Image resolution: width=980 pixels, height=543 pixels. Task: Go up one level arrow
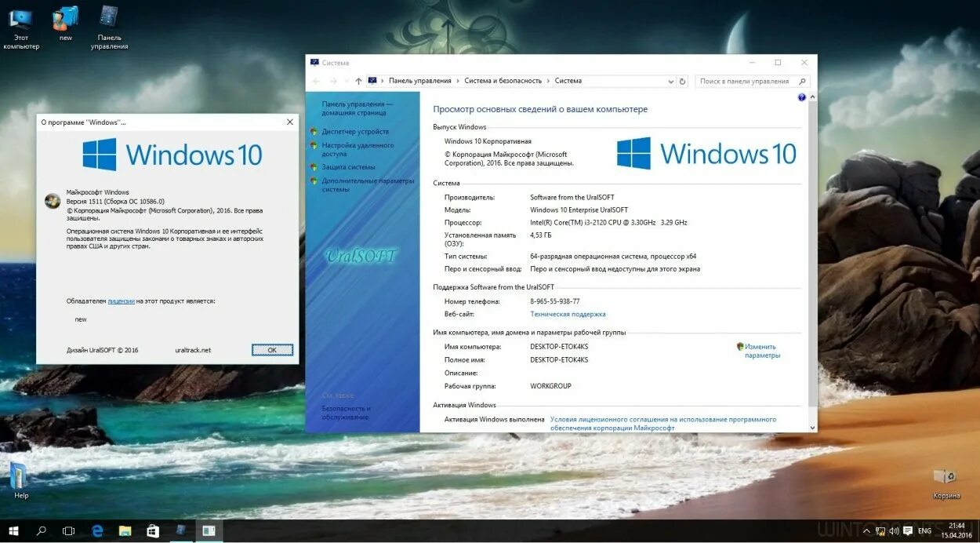tap(358, 81)
